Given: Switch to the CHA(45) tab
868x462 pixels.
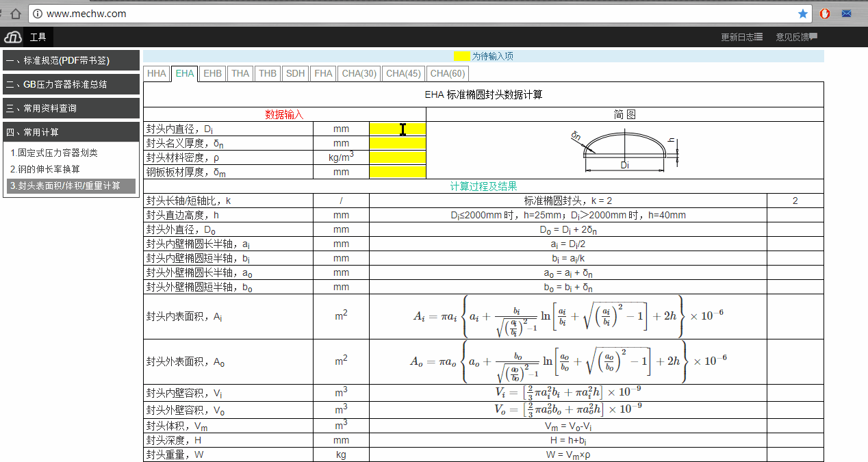Looking at the screenshot, I should tap(403, 73).
